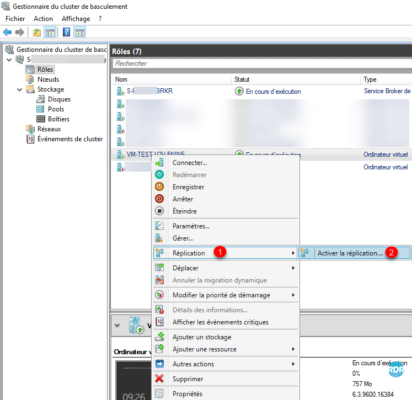412x400 pixels.
Task: Choose Arrêter in context menu
Action: 183,199
